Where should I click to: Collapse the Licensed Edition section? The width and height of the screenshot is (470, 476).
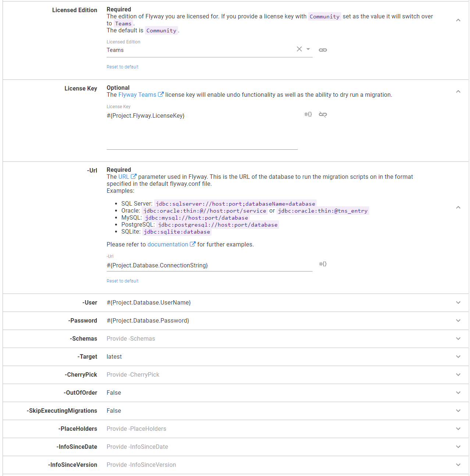(458, 20)
